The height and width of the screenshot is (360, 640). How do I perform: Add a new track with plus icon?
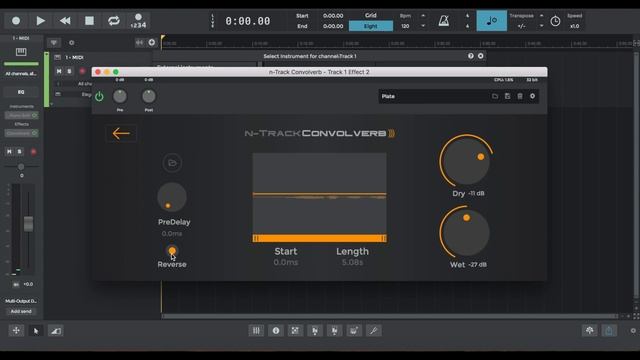click(152, 42)
